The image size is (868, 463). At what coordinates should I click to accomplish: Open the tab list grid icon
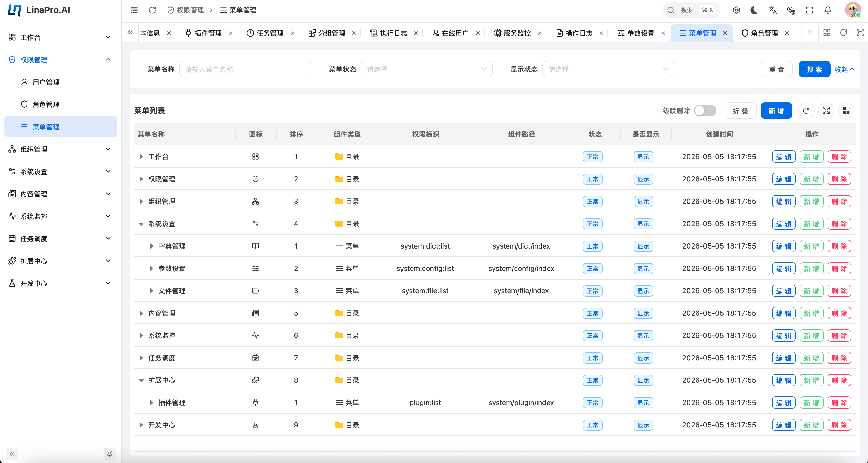(x=827, y=33)
